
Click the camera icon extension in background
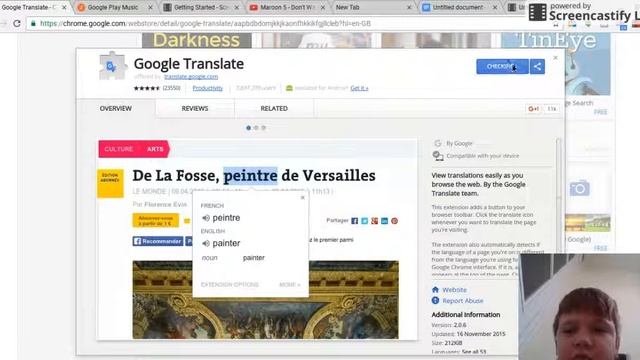point(580,188)
